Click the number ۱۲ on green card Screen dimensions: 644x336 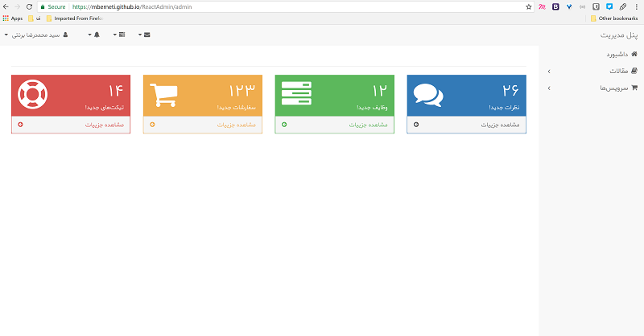point(380,90)
